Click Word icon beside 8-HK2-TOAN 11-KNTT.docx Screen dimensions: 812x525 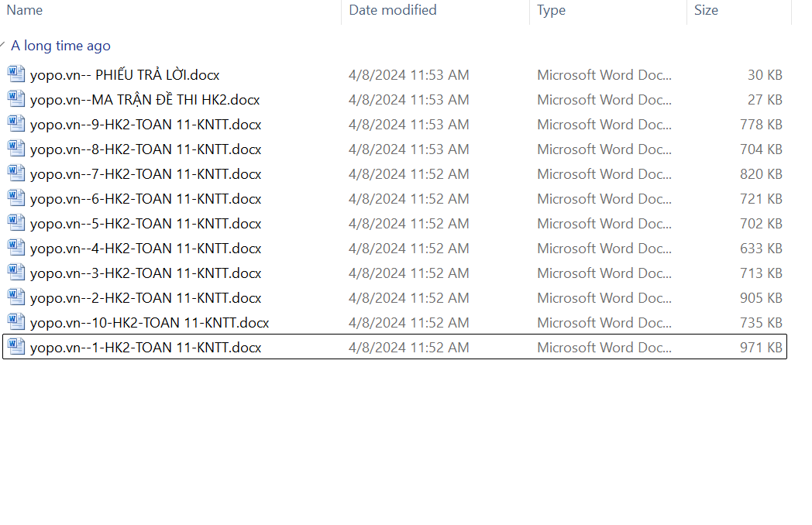tap(16, 149)
